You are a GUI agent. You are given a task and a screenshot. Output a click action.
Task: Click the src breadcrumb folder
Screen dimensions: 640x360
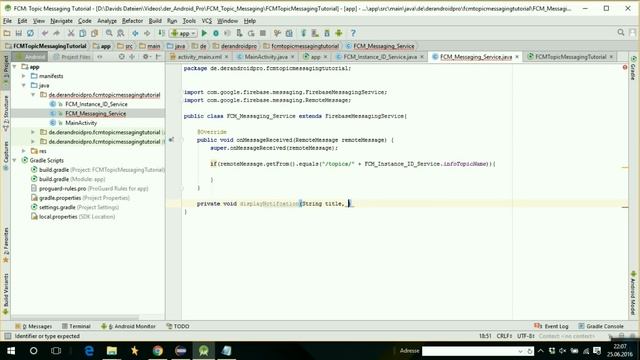point(125,46)
